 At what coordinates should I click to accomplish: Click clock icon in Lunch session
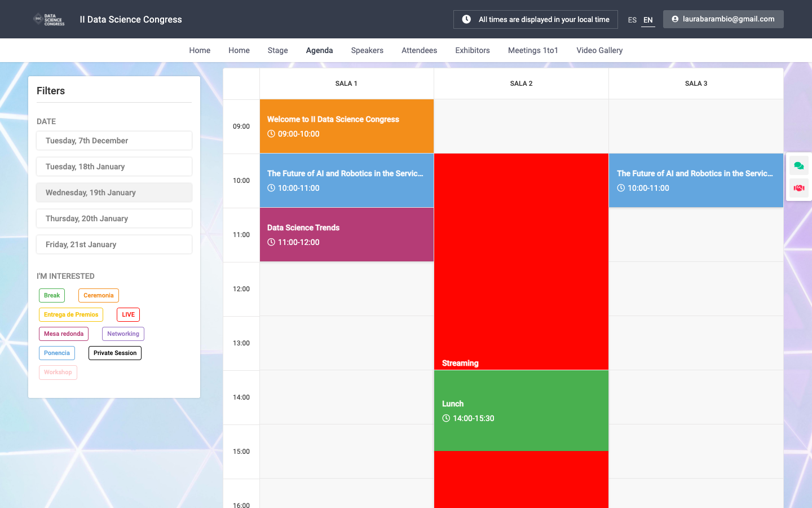pyautogui.click(x=446, y=418)
